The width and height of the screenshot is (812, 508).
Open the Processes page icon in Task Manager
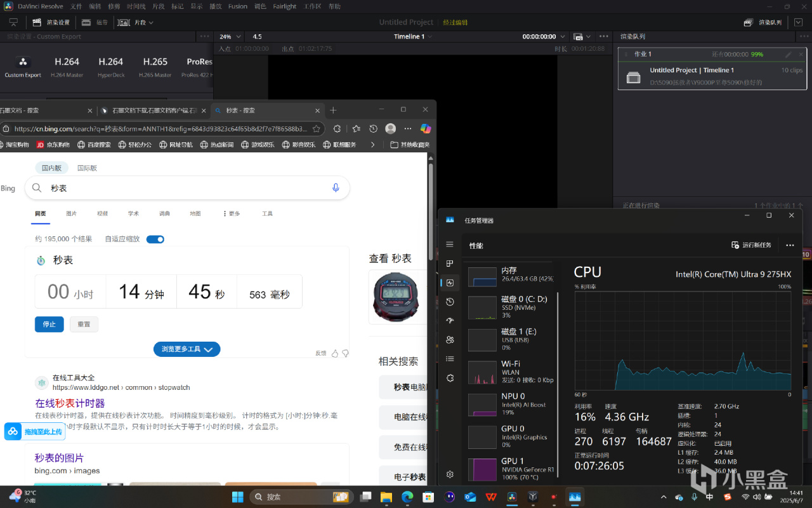pyautogui.click(x=450, y=264)
